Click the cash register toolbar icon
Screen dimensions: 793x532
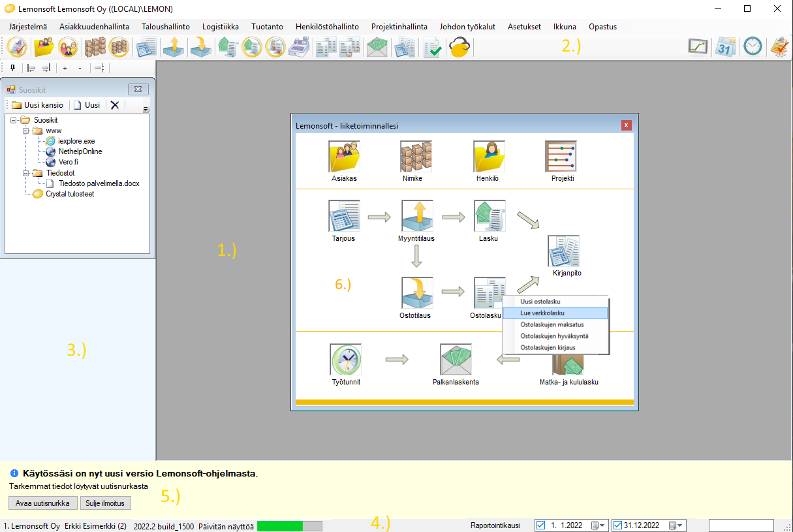tap(300, 47)
